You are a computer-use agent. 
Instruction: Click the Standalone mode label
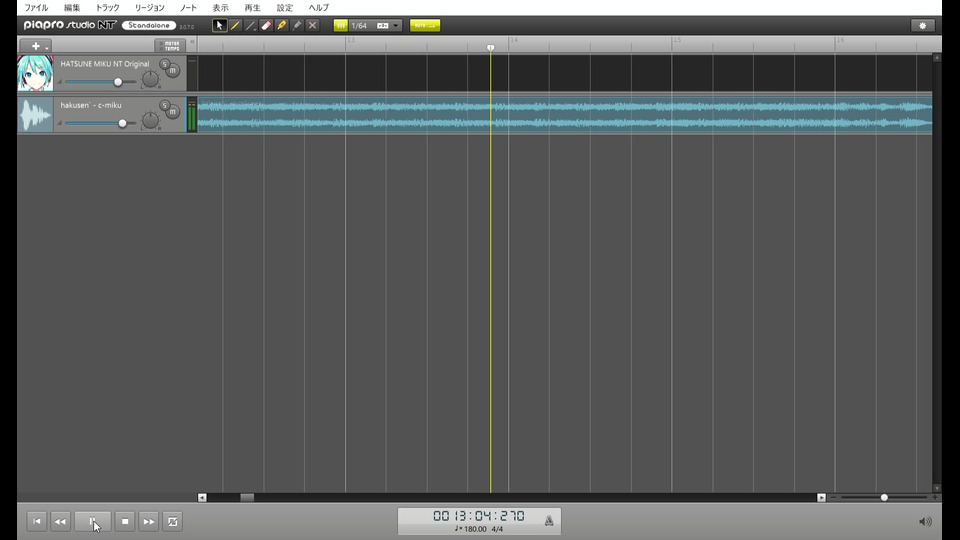coord(149,25)
